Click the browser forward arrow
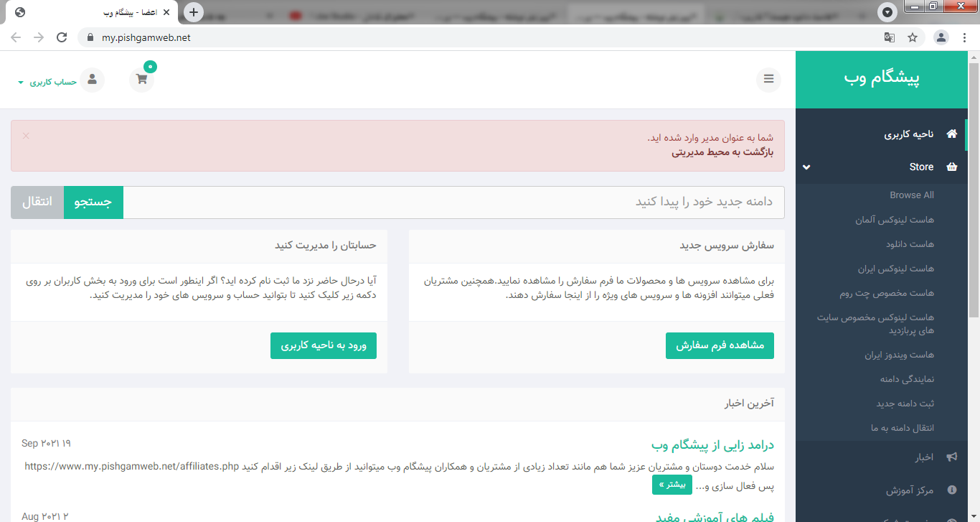980x522 pixels. click(39, 37)
